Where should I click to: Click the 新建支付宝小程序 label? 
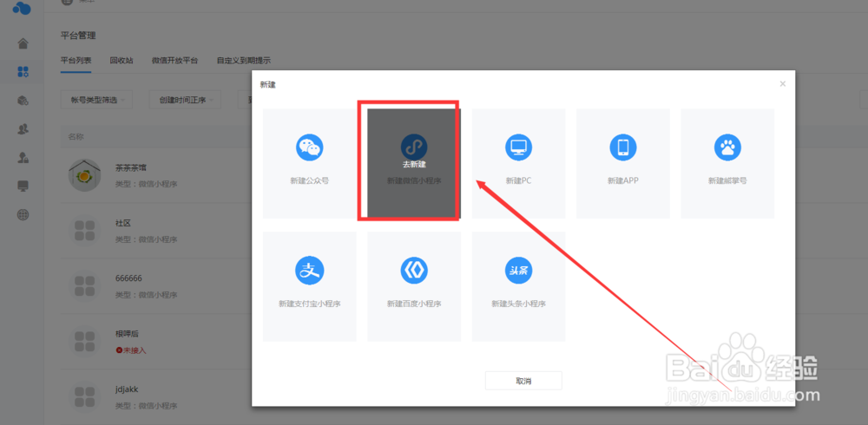click(310, 304)
